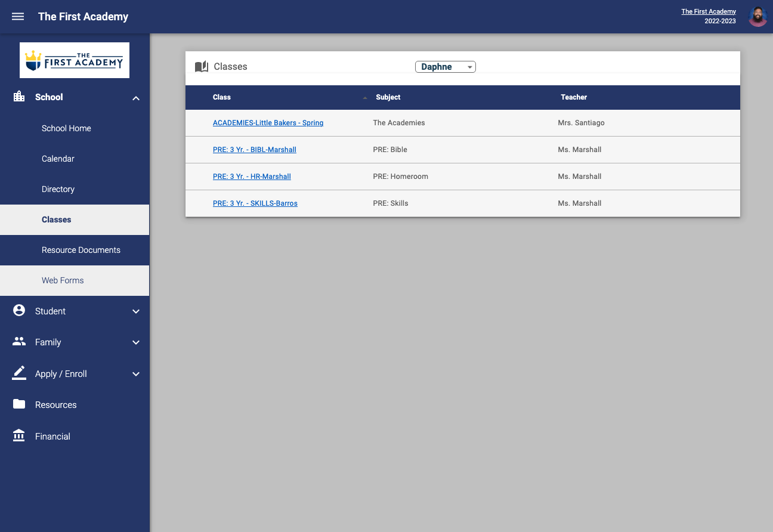This screenshot has height=532, width=773.
Task: Click the Class column header
Action: pos(222,97)
